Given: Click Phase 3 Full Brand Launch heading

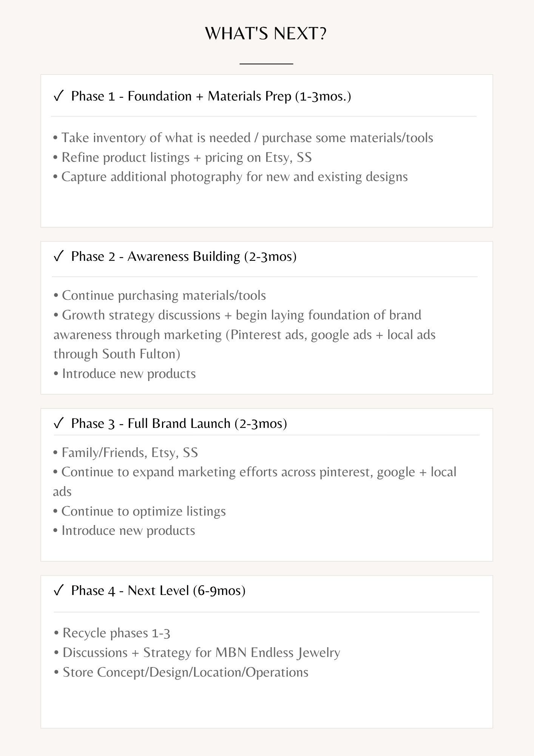Looking at the screenshot, I should click(179, 424).
